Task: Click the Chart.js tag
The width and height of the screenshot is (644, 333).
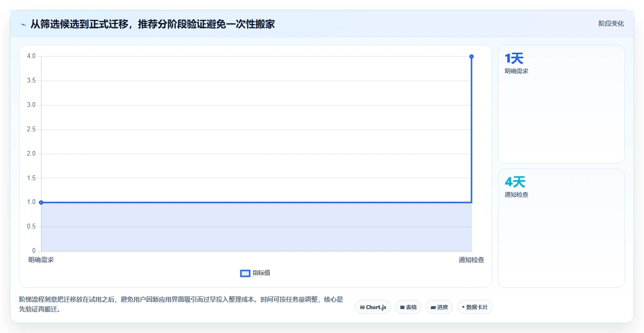Action: (x=373, y=307)
